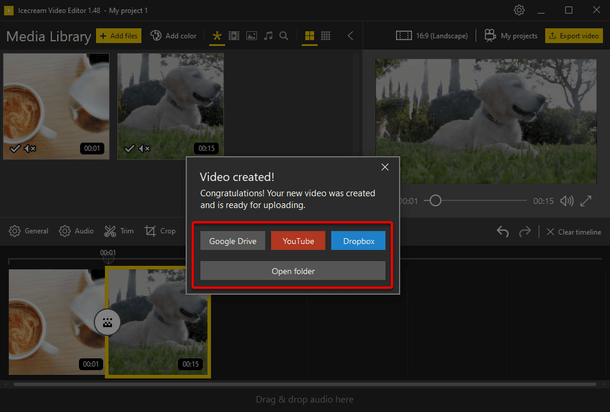This screenshot has height=412, width=610.
Task: Open the 16:9 (Landscape) aspect ratio selector
Action: (432, 36)
